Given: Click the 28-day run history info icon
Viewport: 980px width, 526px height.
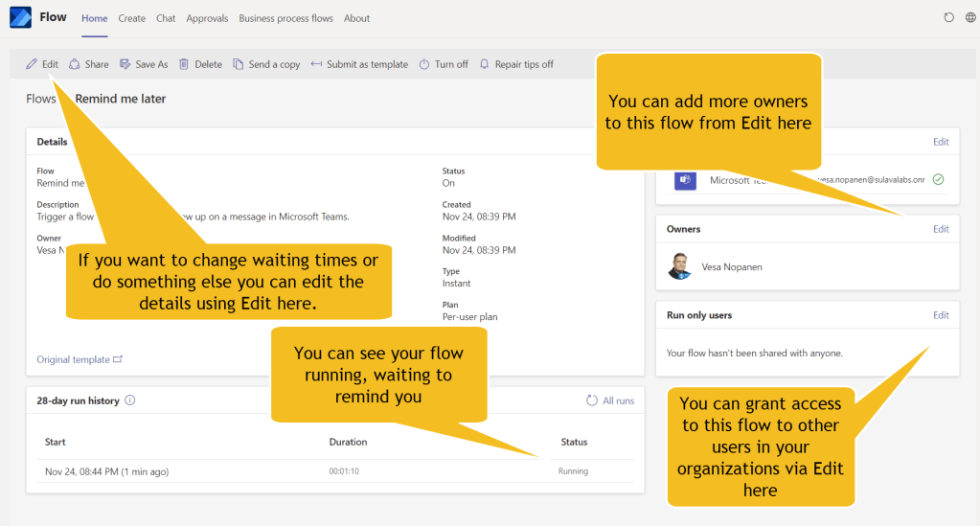Looking at the screenshot, I should [130, 400].
